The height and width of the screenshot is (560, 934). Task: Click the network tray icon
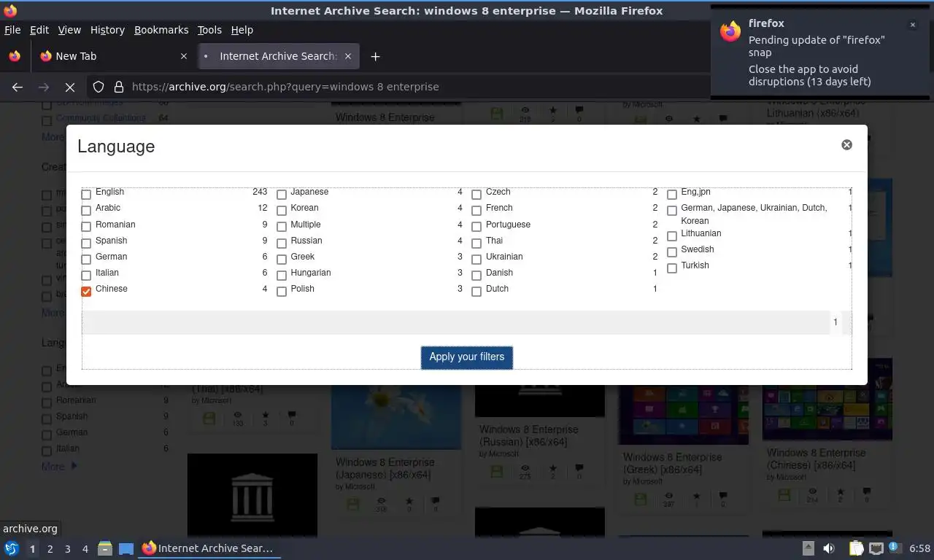(x=876, y=548)
